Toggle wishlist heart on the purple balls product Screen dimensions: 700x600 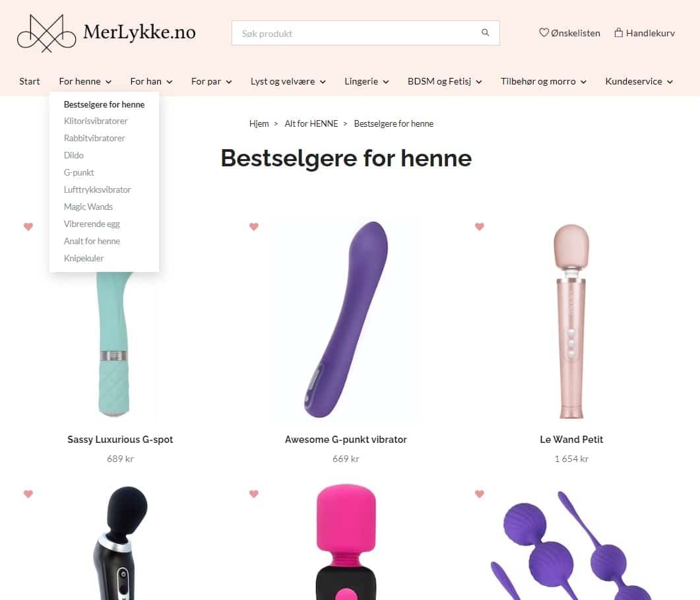point(480,494)
